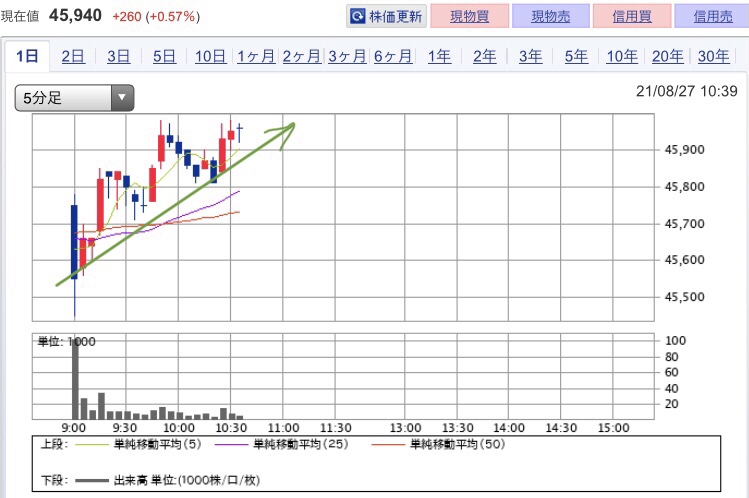The height and width of the screenshot is (498, 749).
Task: Click the timestamp 21/08/27 10:39
Action: (x=686, y=91)
